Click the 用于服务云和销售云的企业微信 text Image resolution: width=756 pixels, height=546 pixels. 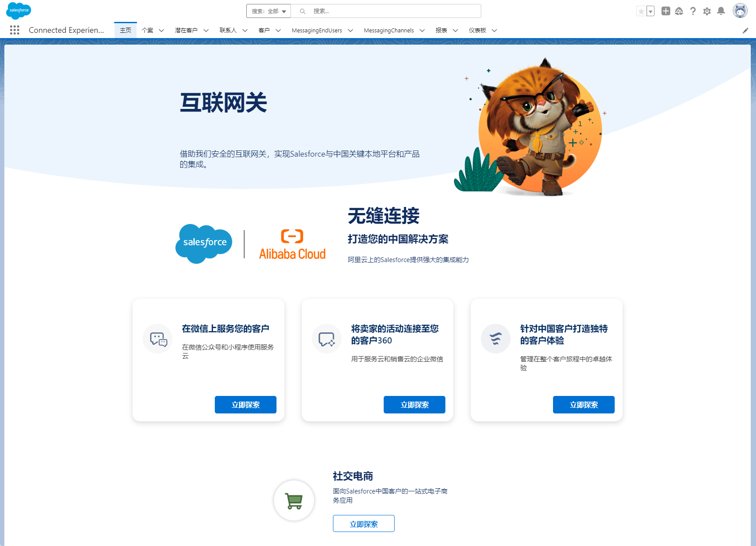[397, 359]
